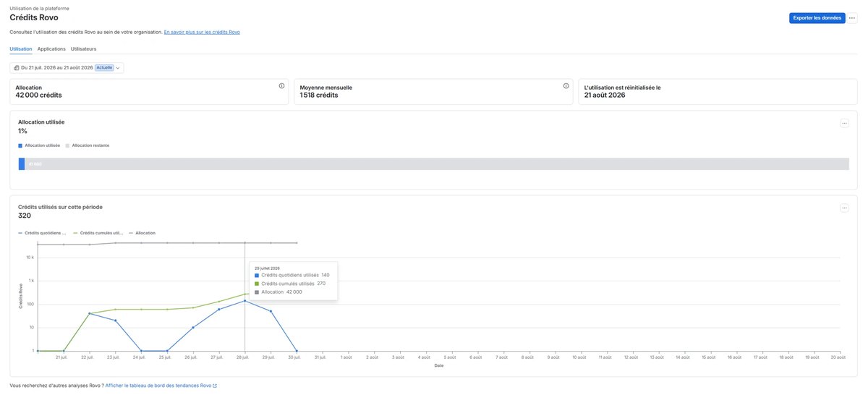Click the tooltip date 29 juillet 2026
Screen dimensions: 868x395
(267, 268)
